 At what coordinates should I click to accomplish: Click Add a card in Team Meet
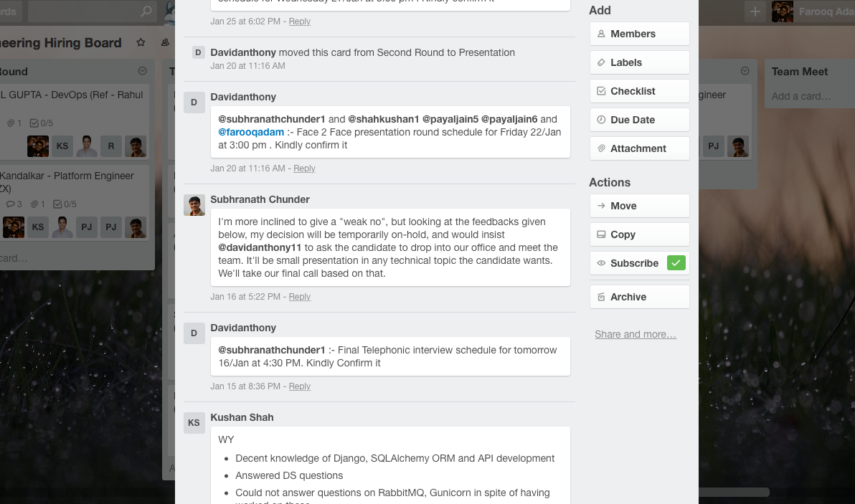800,96
